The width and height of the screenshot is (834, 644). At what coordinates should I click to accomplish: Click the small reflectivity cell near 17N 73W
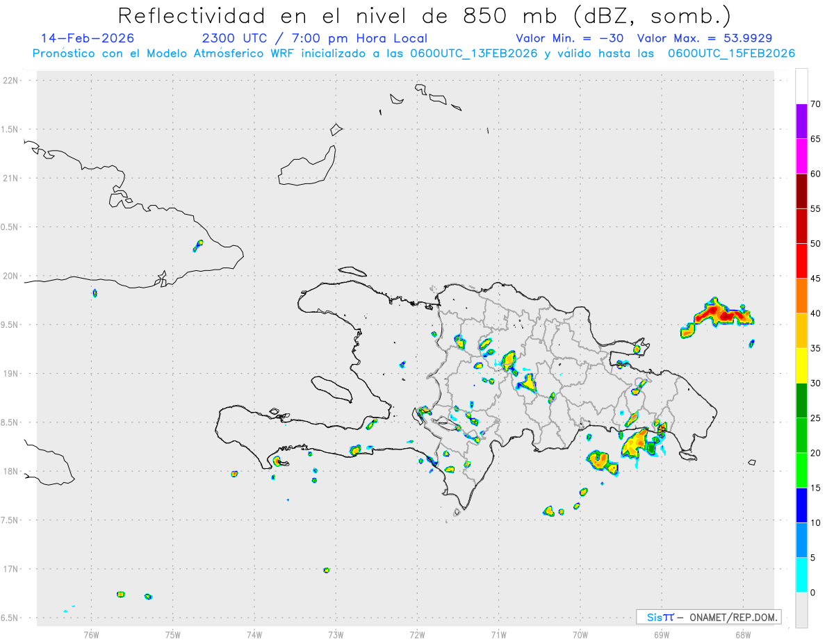[x=327, y=570]
